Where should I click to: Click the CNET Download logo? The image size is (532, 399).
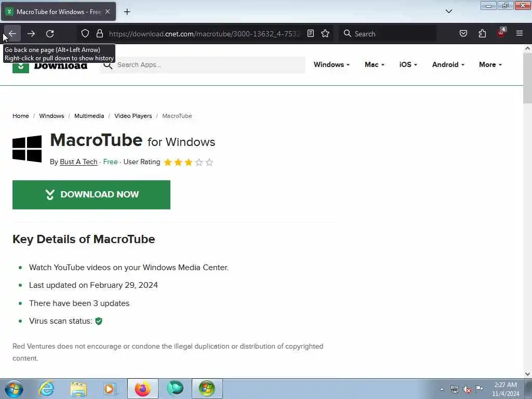point(50,65)
